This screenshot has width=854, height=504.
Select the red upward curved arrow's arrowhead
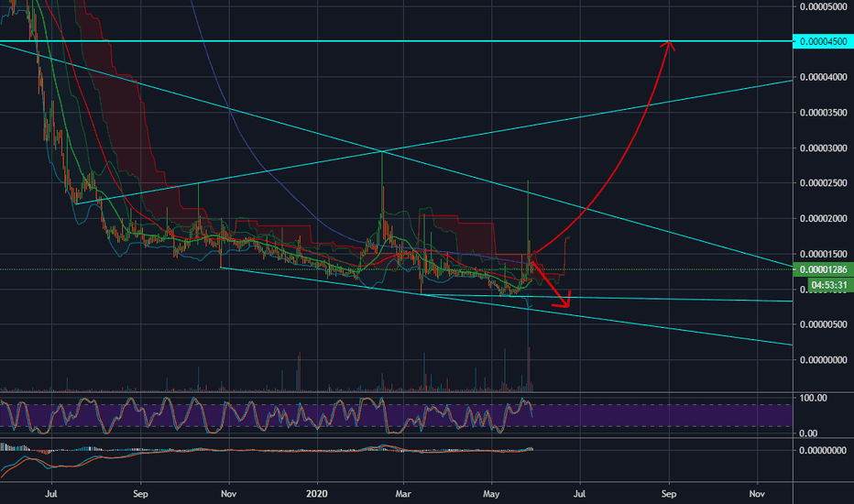pos(669,47)
